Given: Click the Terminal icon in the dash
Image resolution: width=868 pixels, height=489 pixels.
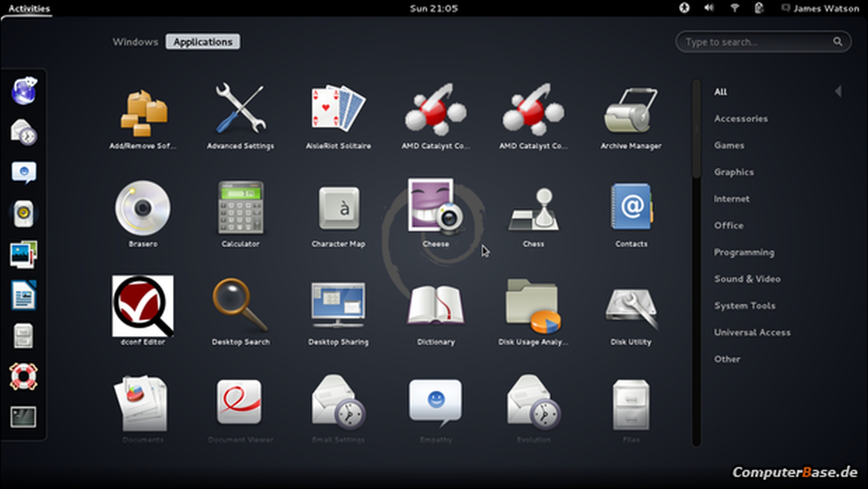Looking at the screenshot, I should pos(23,417).
